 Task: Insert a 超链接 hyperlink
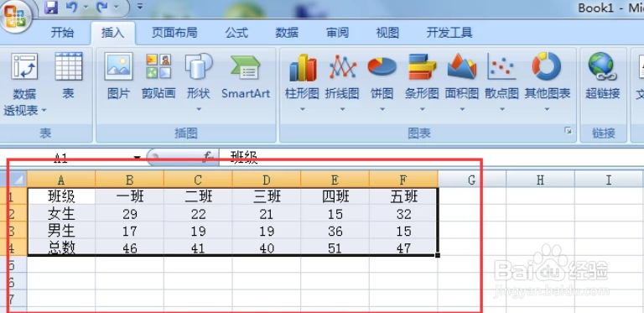point(603,76)
